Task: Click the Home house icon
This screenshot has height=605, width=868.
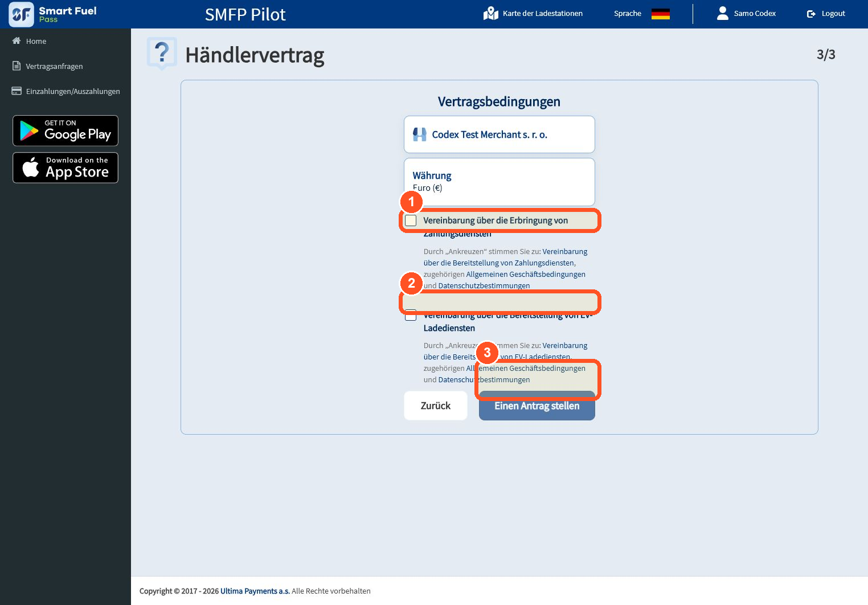Action: point(17,41)
